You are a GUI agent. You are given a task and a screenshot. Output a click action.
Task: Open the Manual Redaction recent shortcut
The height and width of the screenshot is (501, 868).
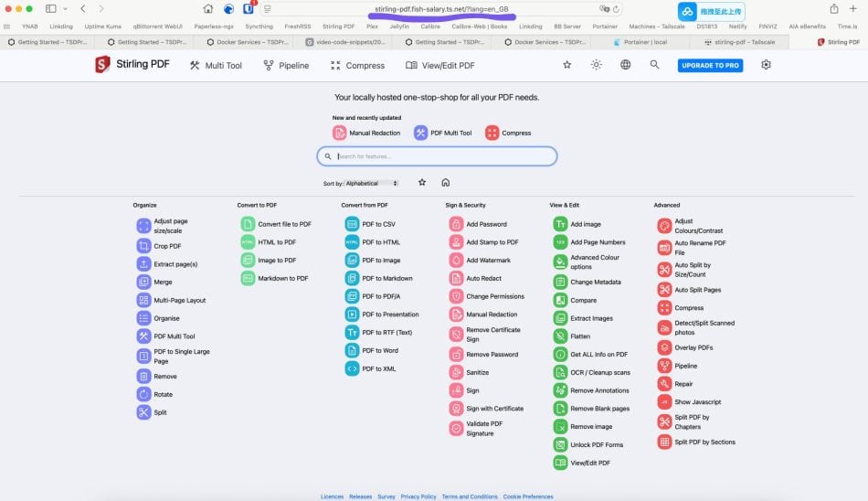(x=366, y=133)
